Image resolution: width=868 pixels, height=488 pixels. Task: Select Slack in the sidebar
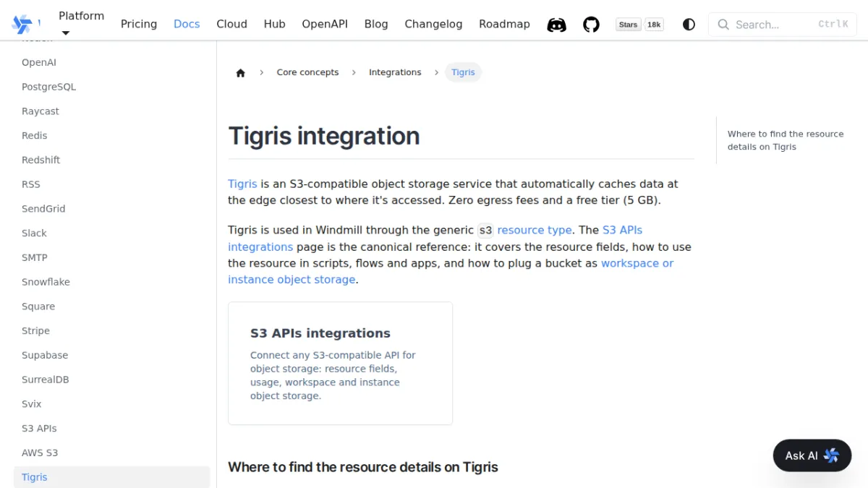pyautogui.click(x=34, y=233)
